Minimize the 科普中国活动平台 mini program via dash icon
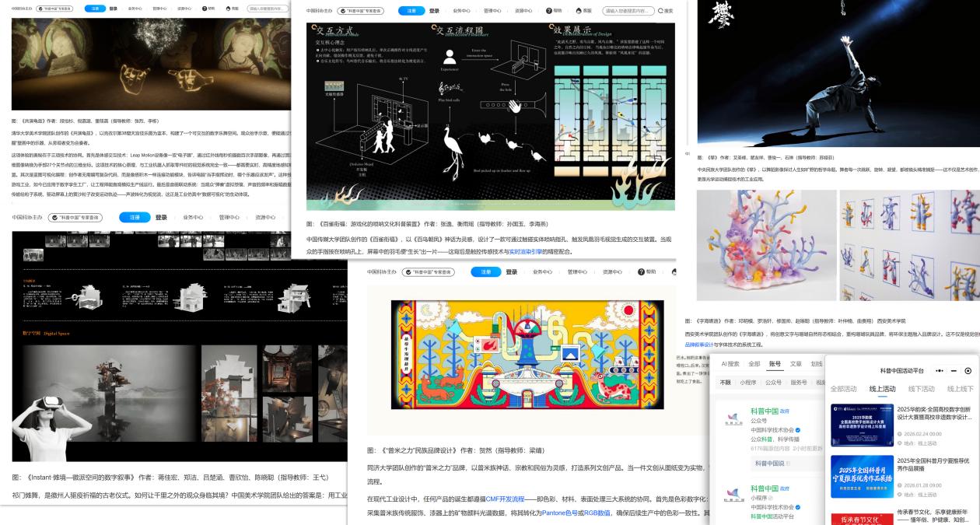Viewport: 980px width, 525px height. point(954,371)
